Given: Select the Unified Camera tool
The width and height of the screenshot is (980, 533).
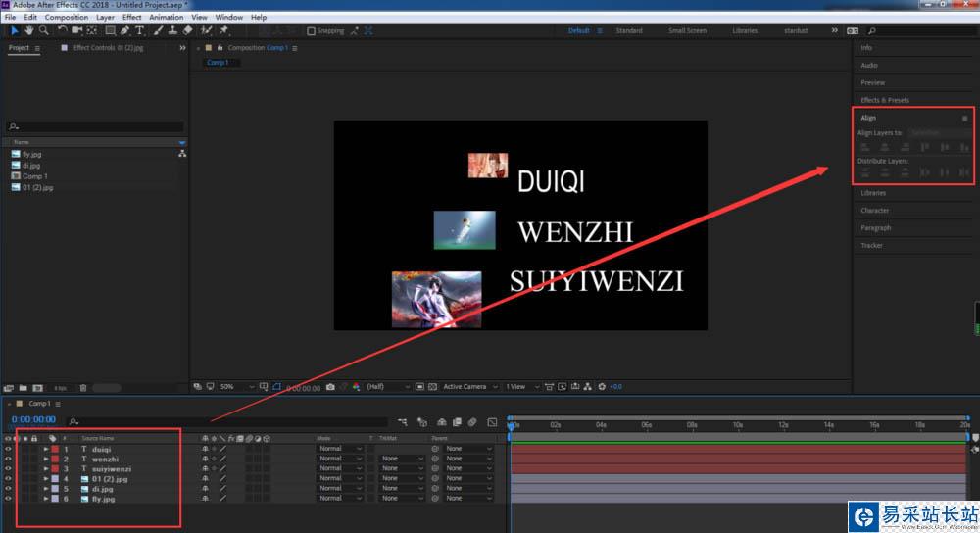Looking at the screenshot, I should 76,30.
